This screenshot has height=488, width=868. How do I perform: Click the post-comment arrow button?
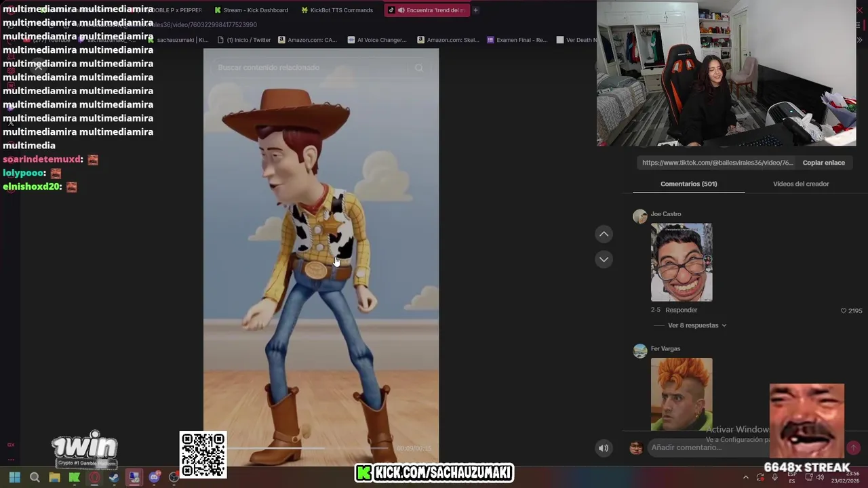coord(853,447)
